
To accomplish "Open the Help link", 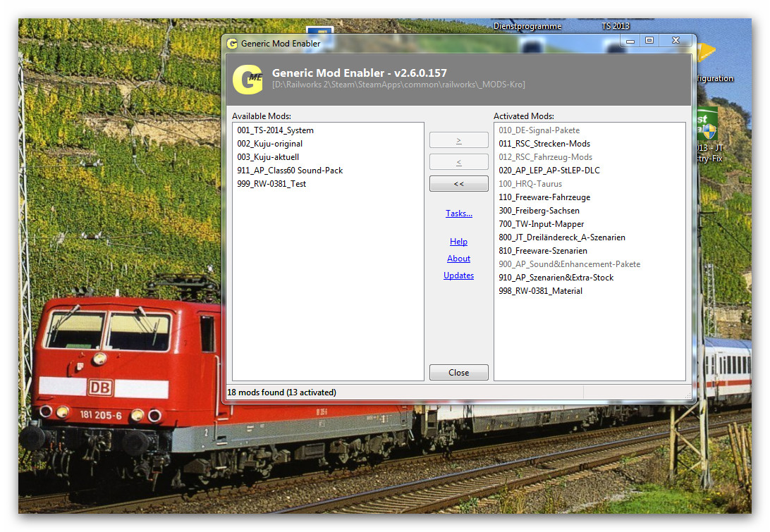I will click(458, 242).
